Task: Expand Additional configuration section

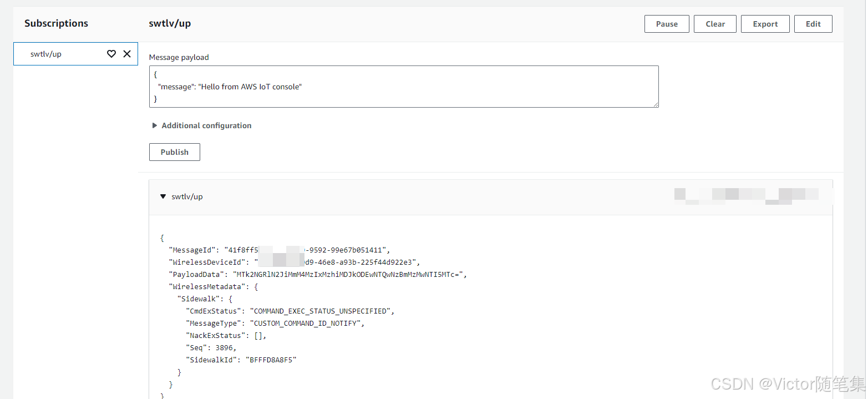Action: 155,125
